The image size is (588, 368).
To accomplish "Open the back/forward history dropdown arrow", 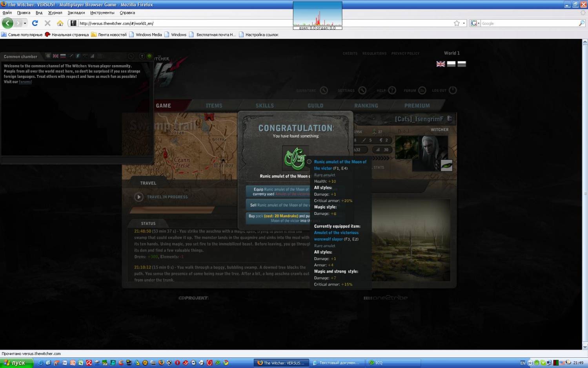I will (25, 23).
